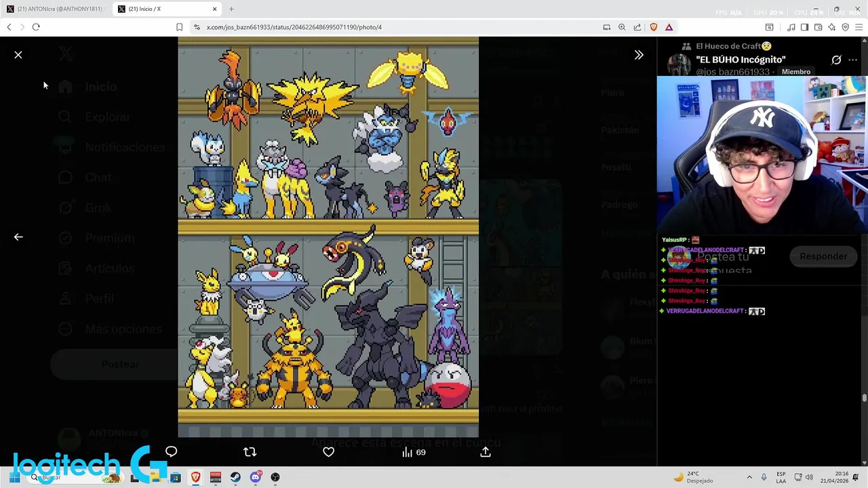Open Discord from taskbar

pyautogui.click(x=256, y=477)
